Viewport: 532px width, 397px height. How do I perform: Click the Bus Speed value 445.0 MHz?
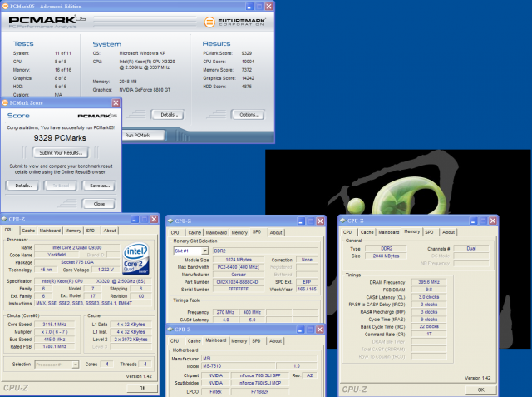coord(54,340)
